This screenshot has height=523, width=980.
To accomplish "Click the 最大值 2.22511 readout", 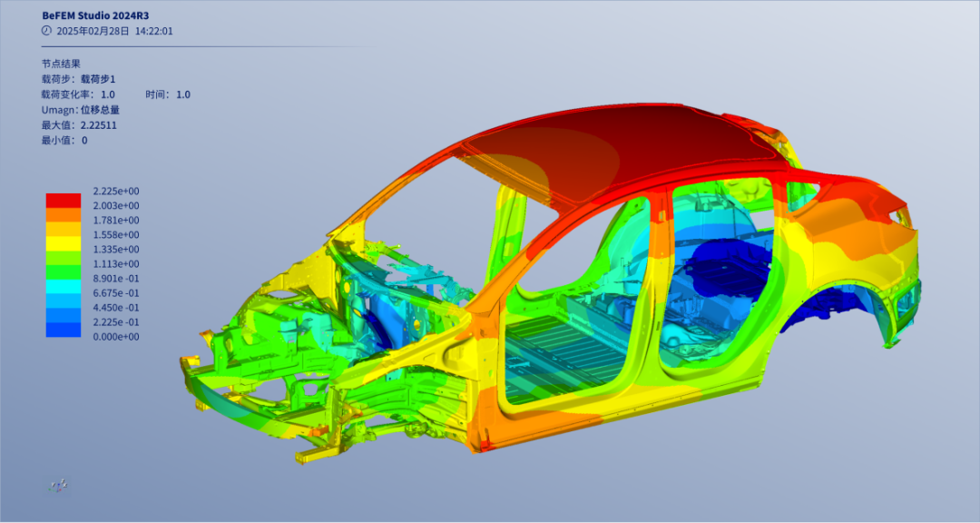I will (x=78, y=125).
